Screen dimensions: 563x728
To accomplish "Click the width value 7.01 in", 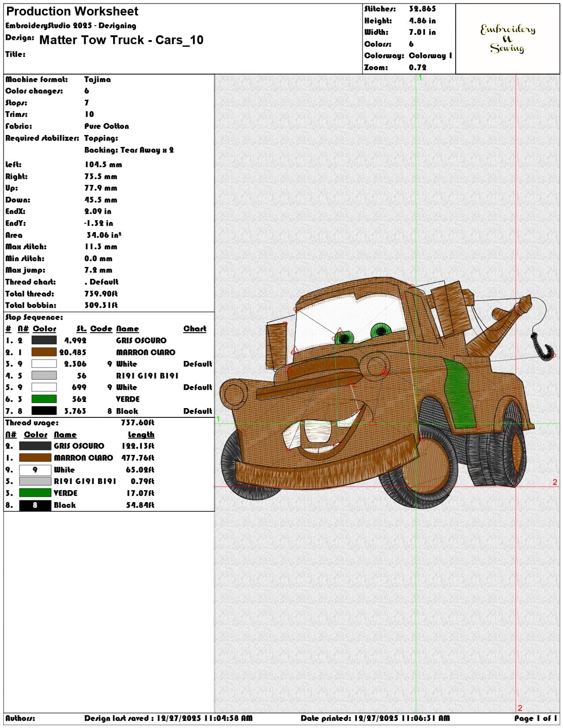I will pyautogui.click(x=422, y=32).
